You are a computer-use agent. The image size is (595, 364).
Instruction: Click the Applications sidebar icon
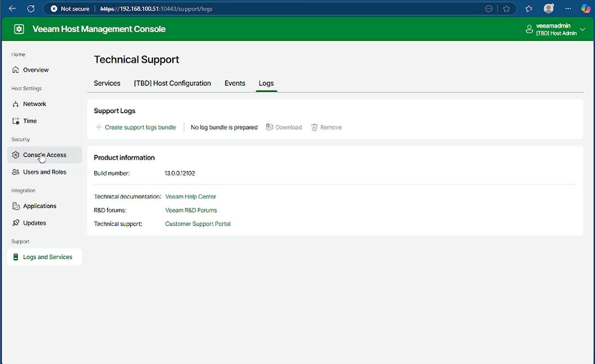pyautogui.click(x=16, y=206)
